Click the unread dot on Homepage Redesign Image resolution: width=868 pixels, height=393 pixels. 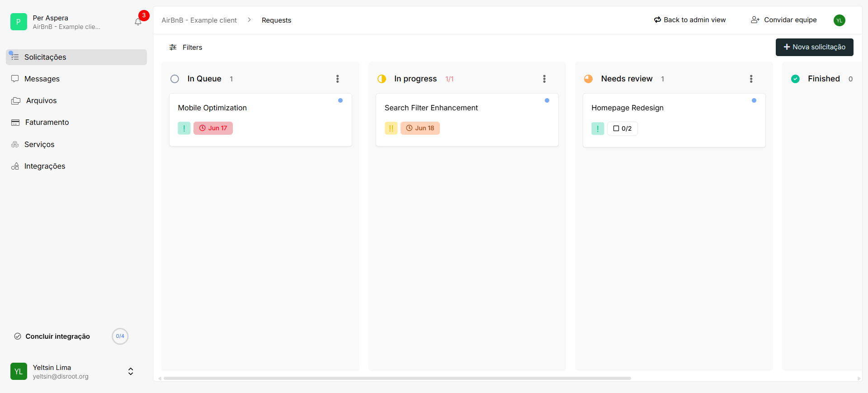[x=754, y=100]
